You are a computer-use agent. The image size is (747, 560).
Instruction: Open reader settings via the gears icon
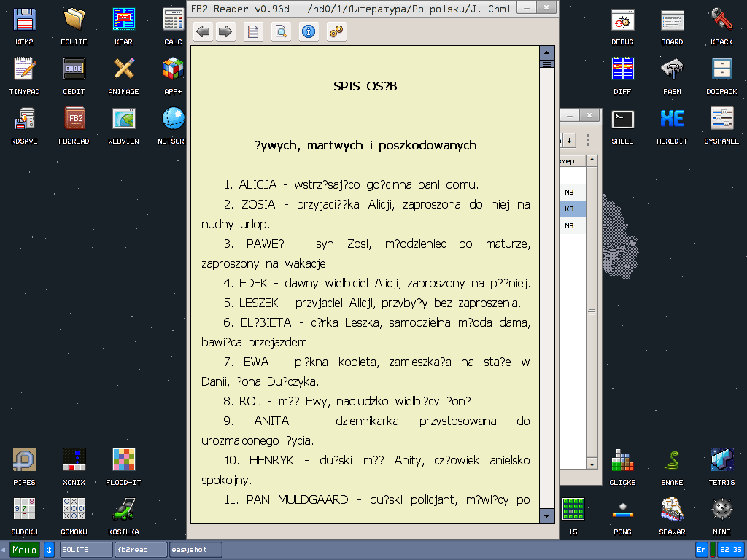(x=336, y=31)
